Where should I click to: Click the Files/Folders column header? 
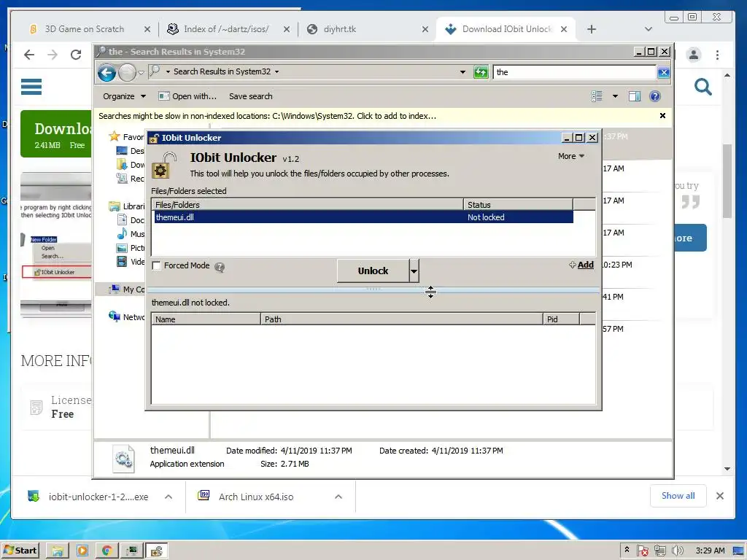click(308, 205)
